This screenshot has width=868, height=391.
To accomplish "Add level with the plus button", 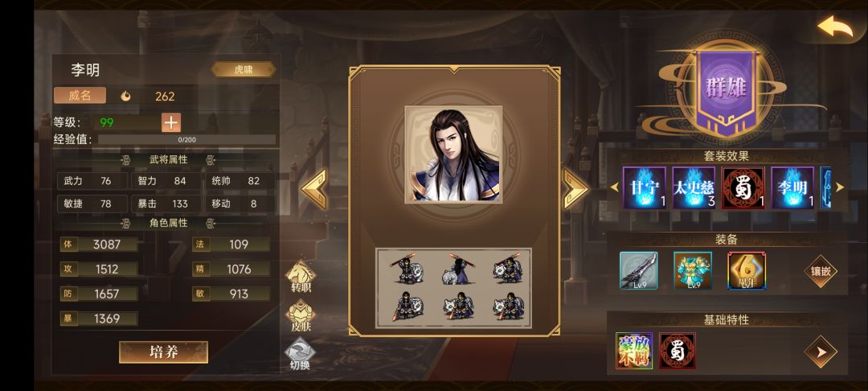I will [171, 122].
